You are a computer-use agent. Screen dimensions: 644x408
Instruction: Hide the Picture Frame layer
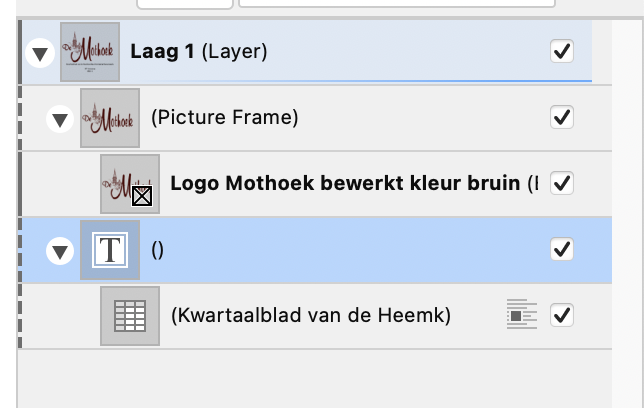coord(562,118)
